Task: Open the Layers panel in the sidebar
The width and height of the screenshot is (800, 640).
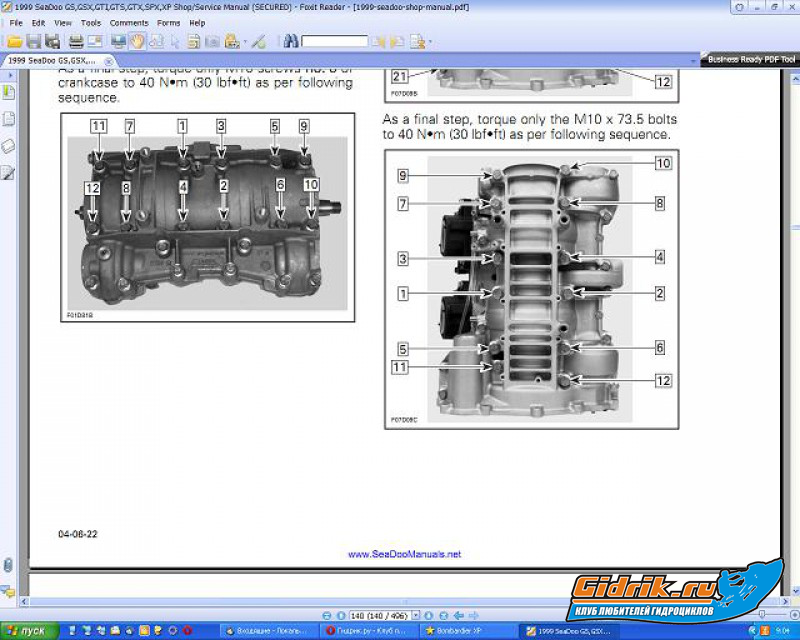Action: (8, 146)
